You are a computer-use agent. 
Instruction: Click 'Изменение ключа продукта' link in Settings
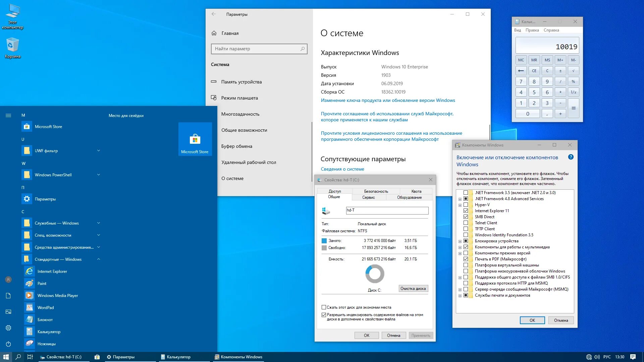(388, 100)
